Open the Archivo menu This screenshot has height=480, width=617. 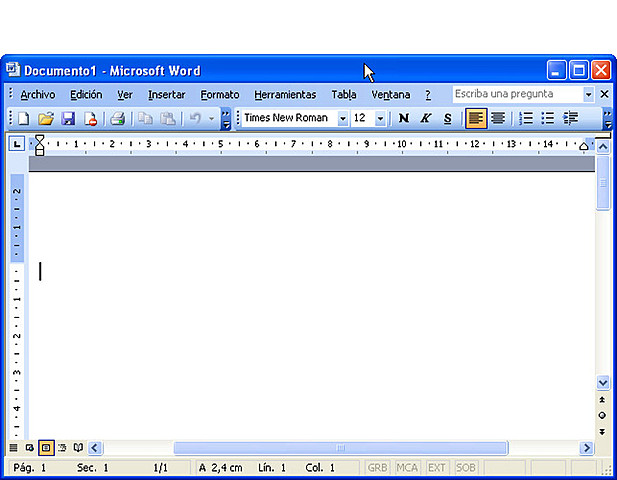38,95
